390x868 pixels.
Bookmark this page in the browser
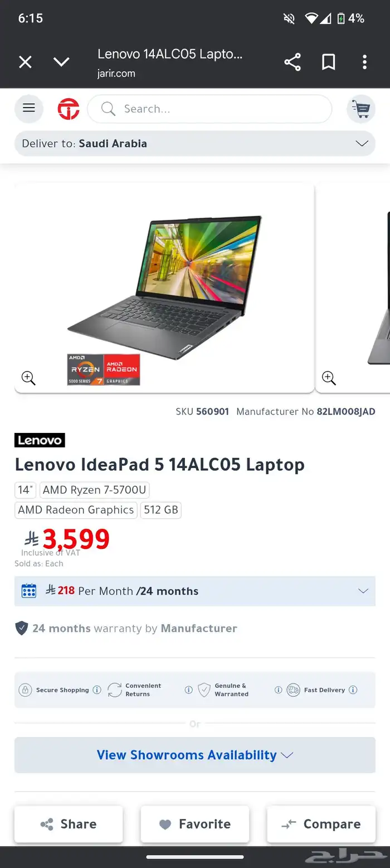329,62
